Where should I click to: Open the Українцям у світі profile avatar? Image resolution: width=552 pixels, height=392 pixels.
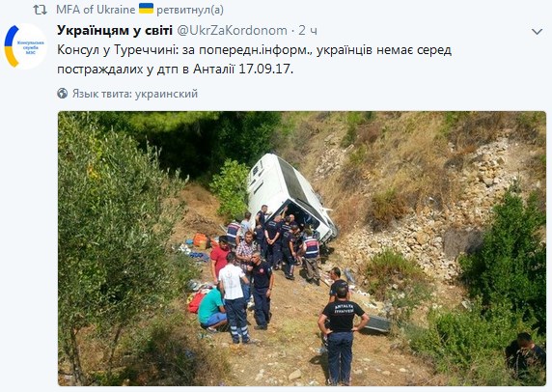(25, 46)
